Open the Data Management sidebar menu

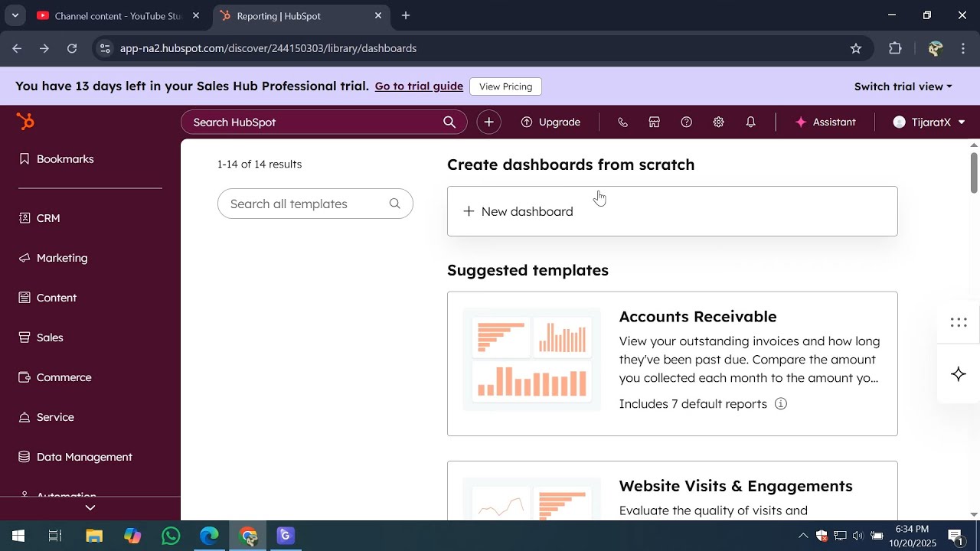click(x=76, y=457)
